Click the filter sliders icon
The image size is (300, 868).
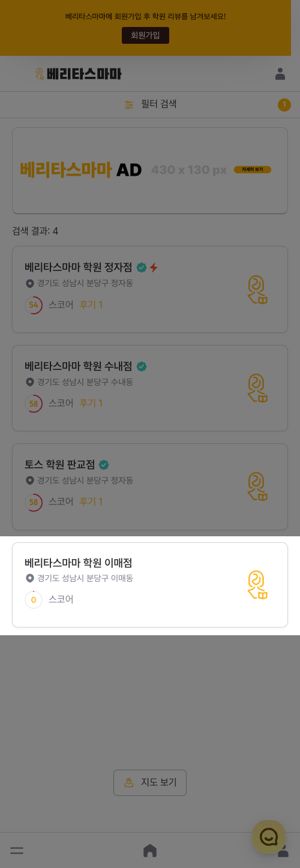(x=129, y=104)
